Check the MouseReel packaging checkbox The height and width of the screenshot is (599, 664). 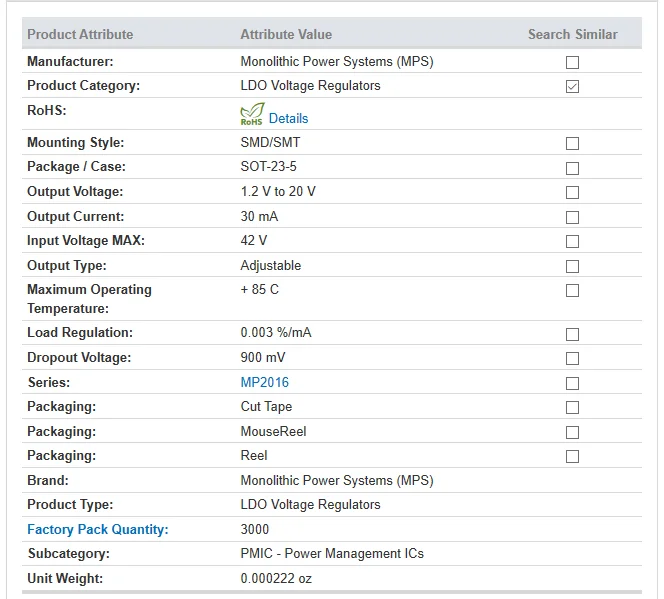point(572,432)
